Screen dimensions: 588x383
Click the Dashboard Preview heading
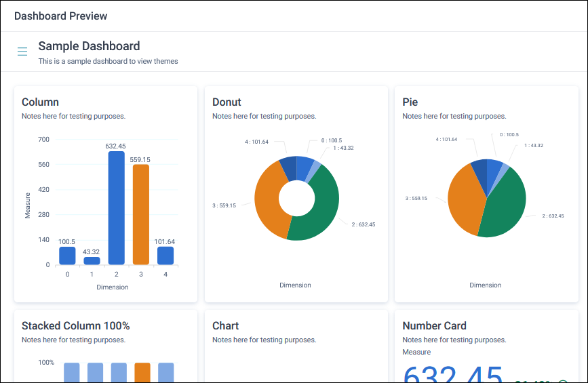(x=61, y=16)
